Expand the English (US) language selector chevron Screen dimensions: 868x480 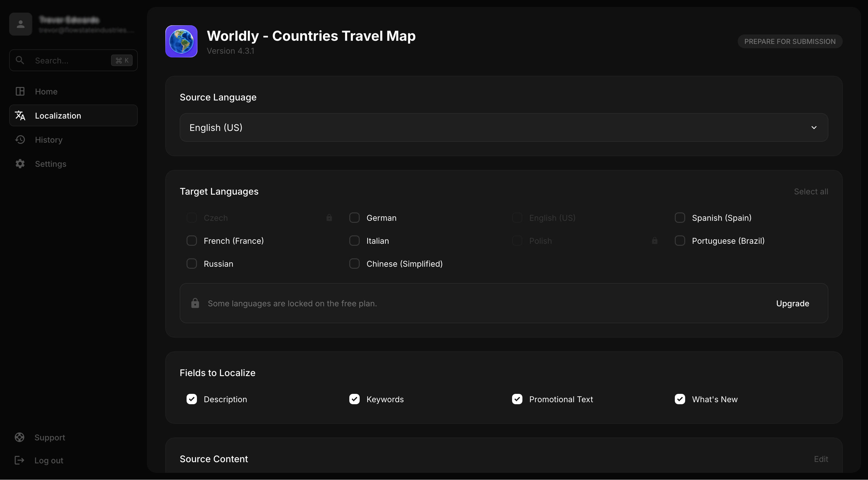(x=814, y=127)
